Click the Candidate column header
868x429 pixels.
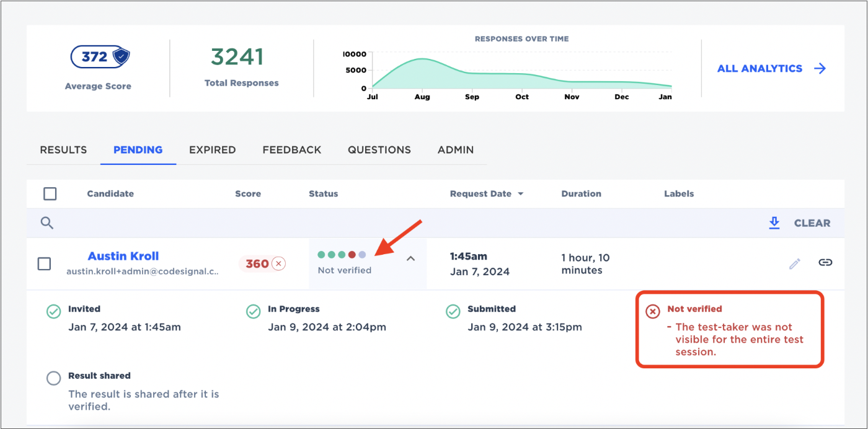(110, 193)
